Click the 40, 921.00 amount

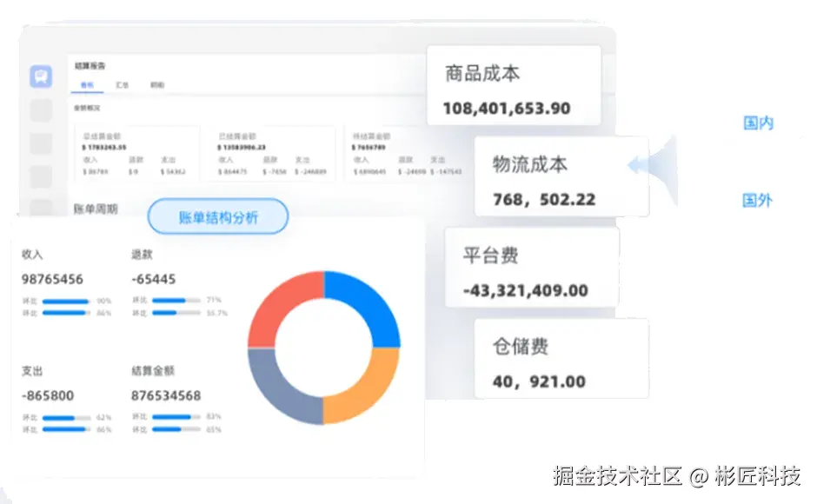coord(539,381)
